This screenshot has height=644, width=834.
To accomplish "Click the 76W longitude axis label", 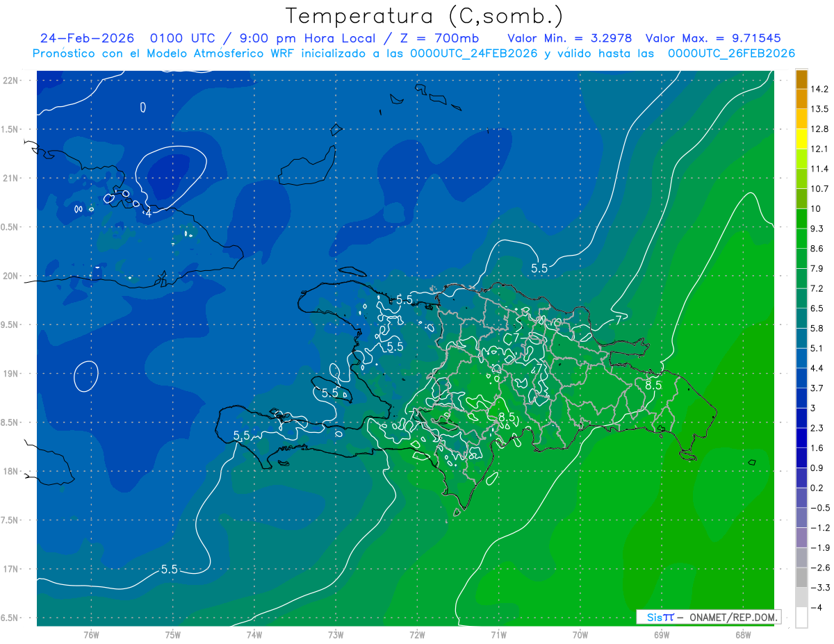I will coord(91,635).
